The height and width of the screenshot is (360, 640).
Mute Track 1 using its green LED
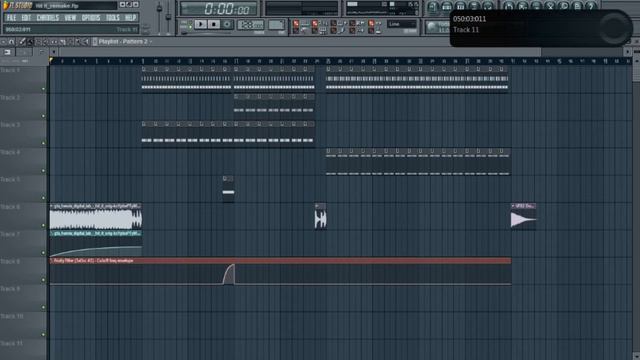pyautogui.click(x=43, y=89)
